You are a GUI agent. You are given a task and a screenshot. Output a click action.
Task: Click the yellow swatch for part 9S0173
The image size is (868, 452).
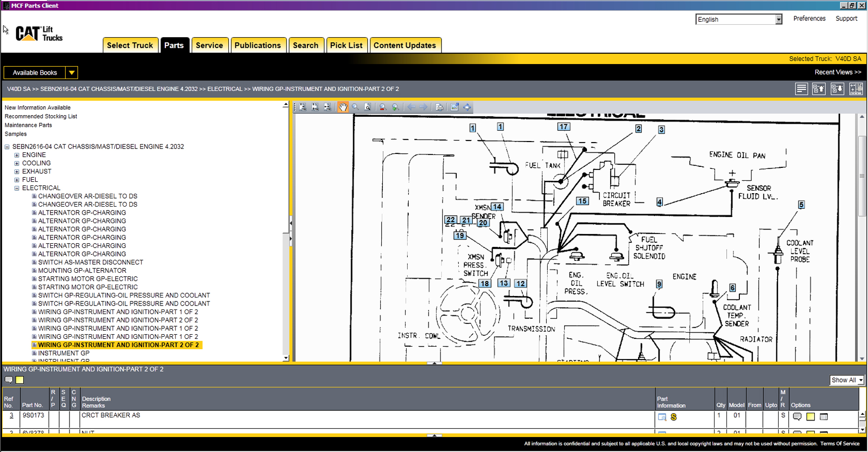click(810, 417)
